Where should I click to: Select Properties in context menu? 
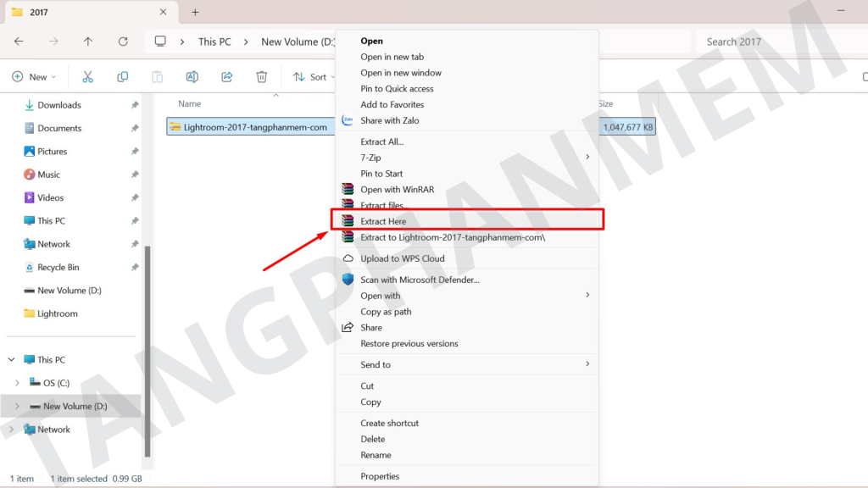[x=379, y=476]
